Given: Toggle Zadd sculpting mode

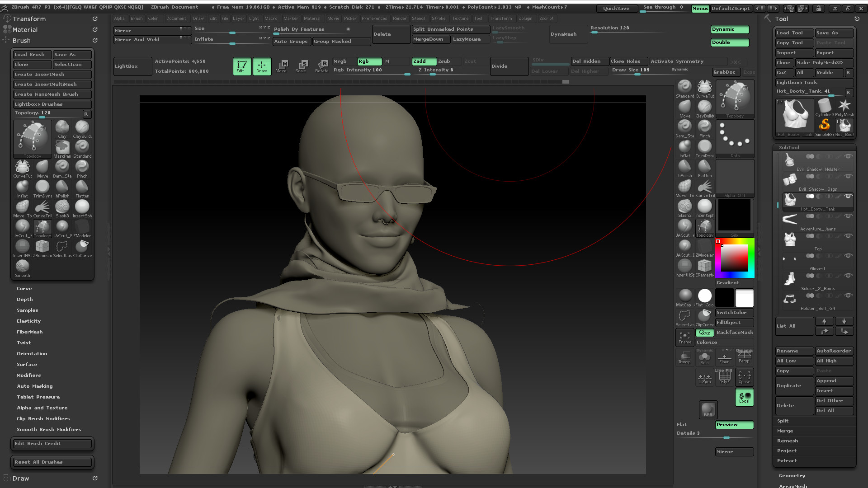Looking at the screenshot, I should (424, 61).
